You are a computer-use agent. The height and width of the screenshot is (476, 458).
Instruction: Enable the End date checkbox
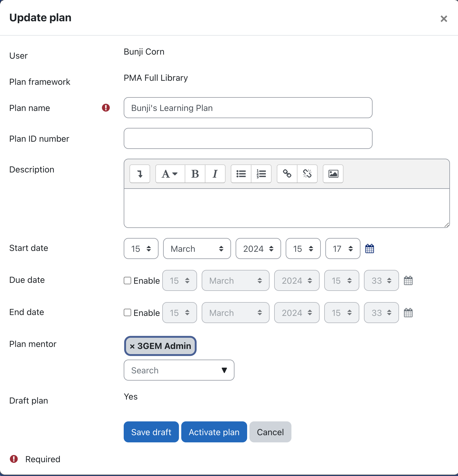[127, 312]
